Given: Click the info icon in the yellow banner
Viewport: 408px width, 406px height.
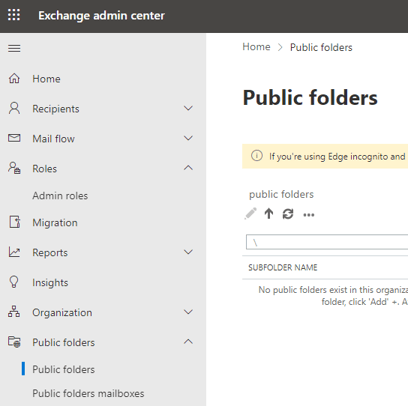Looking at the screenshot, I should (257, 156).
